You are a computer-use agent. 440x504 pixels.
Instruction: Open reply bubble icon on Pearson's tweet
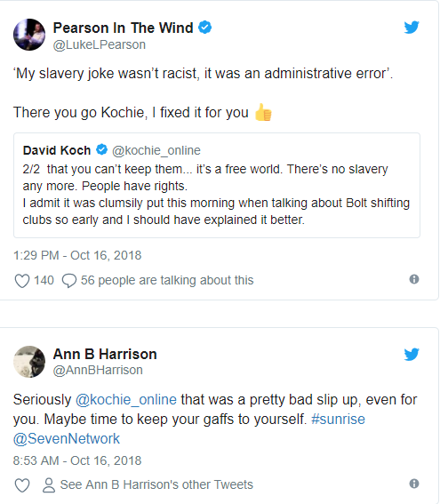[69, 281]
